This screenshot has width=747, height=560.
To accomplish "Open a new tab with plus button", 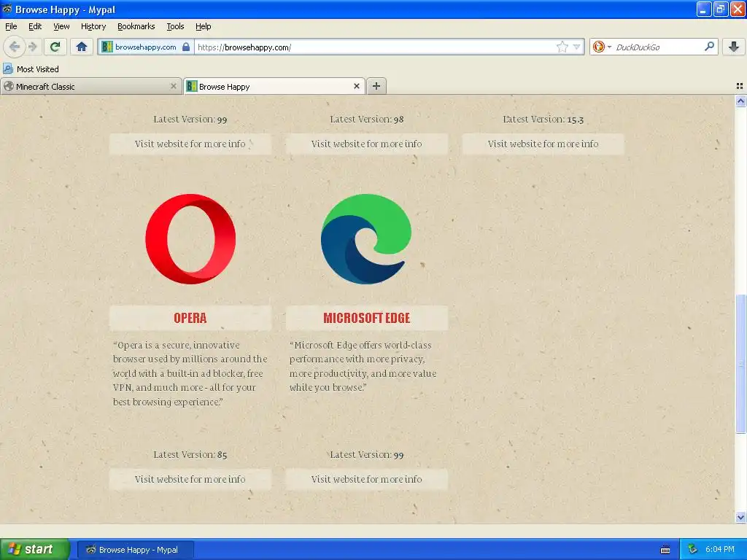I will click(x=376, y=86).
